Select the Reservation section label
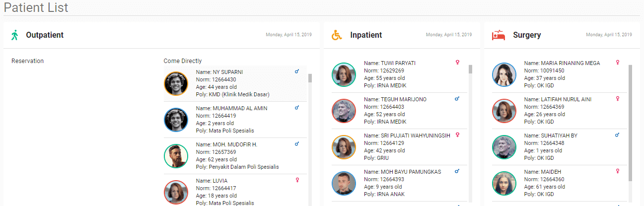Viewport: 644px width, 206px height. 27,61
